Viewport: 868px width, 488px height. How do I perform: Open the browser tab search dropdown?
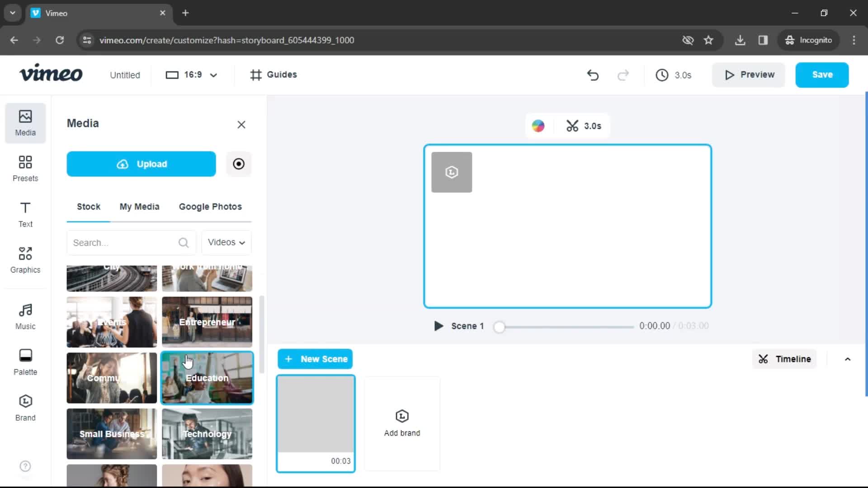point(13,13)
